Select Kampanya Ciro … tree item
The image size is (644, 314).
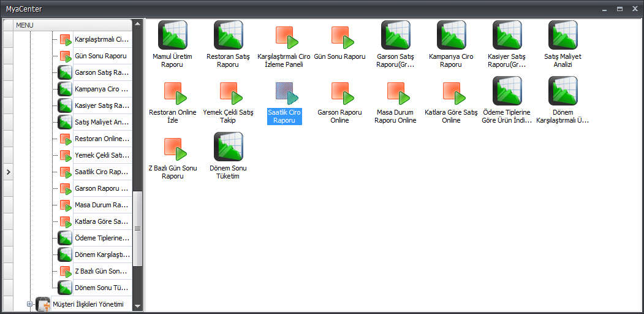tap(102, 89)
